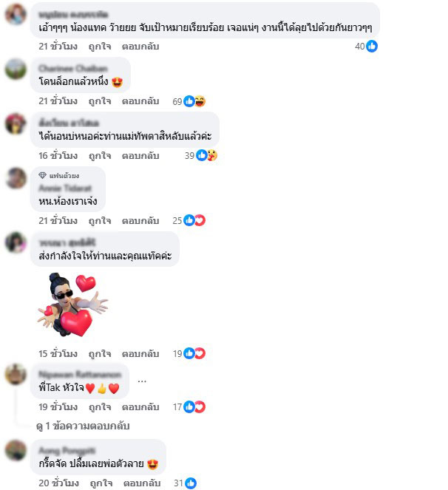The height and width of the screenshot is (490, 448).
Task: Reply to the หน.ห้องเราเจ๋ง comment
Action: [140, 220]
